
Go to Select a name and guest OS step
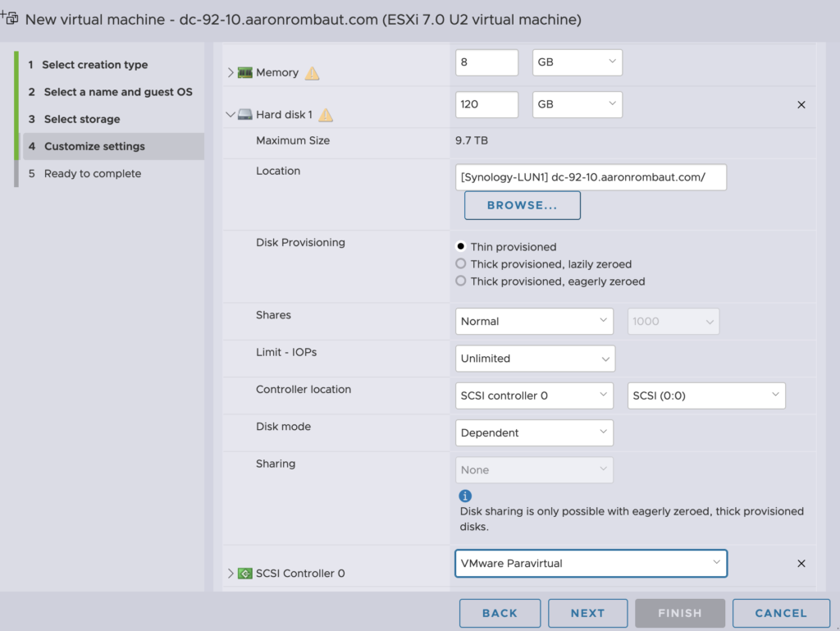click(118, 92)
